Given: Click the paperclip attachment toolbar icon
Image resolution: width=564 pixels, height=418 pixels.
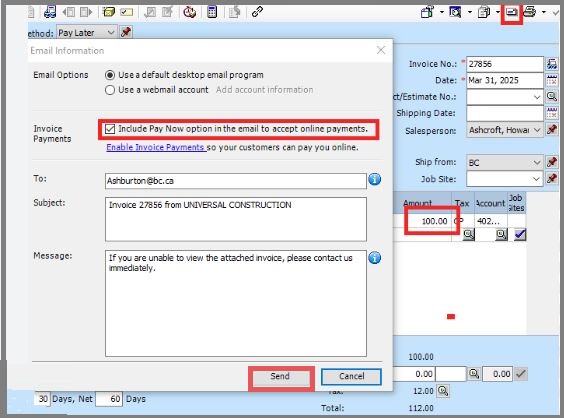Looking at the screenshot, I should tap(257, 12).
